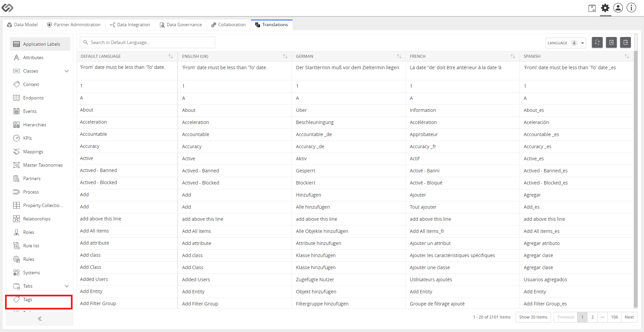Open the Language selection dropdown
The height and width of the screenshot is (332, 644).
566,43
